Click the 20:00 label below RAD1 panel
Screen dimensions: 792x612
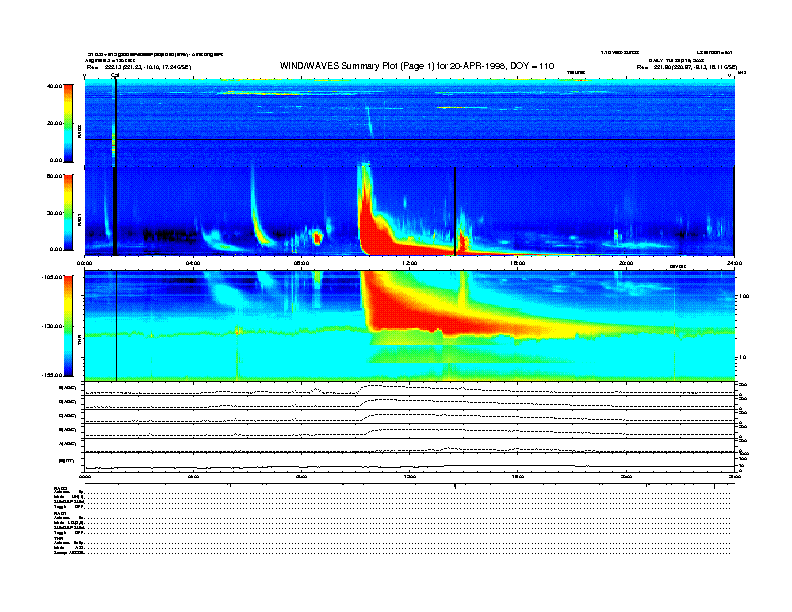click(626, 263)
